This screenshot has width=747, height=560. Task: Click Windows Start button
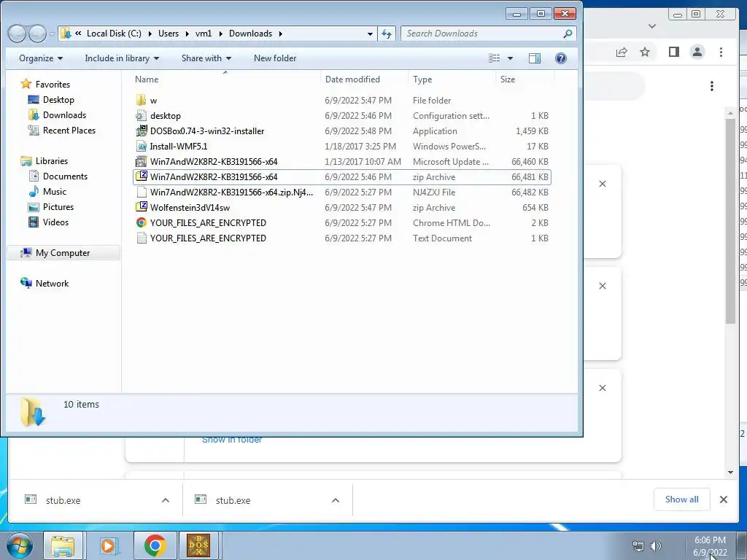18,545
